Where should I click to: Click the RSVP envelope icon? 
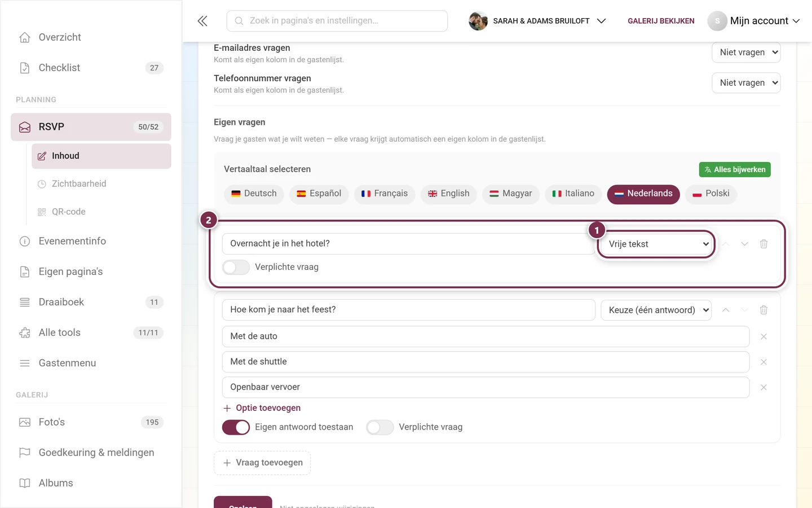click(25, 127)
